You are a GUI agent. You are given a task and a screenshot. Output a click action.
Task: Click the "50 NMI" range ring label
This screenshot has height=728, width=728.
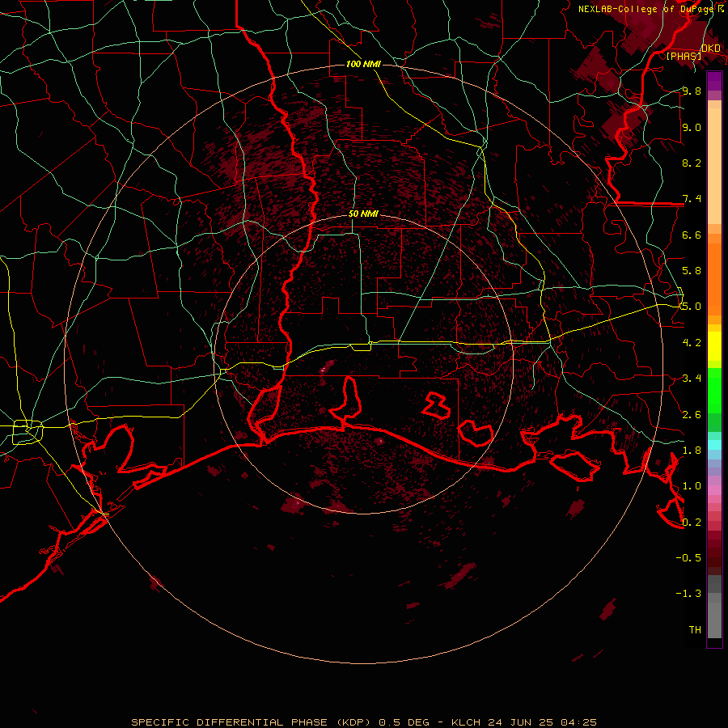363,214
